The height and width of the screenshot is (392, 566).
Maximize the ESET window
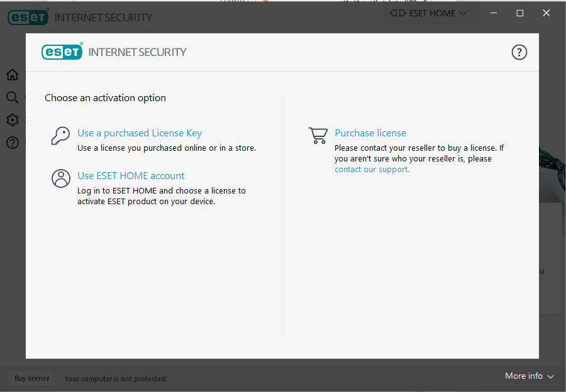click(520, 13)
